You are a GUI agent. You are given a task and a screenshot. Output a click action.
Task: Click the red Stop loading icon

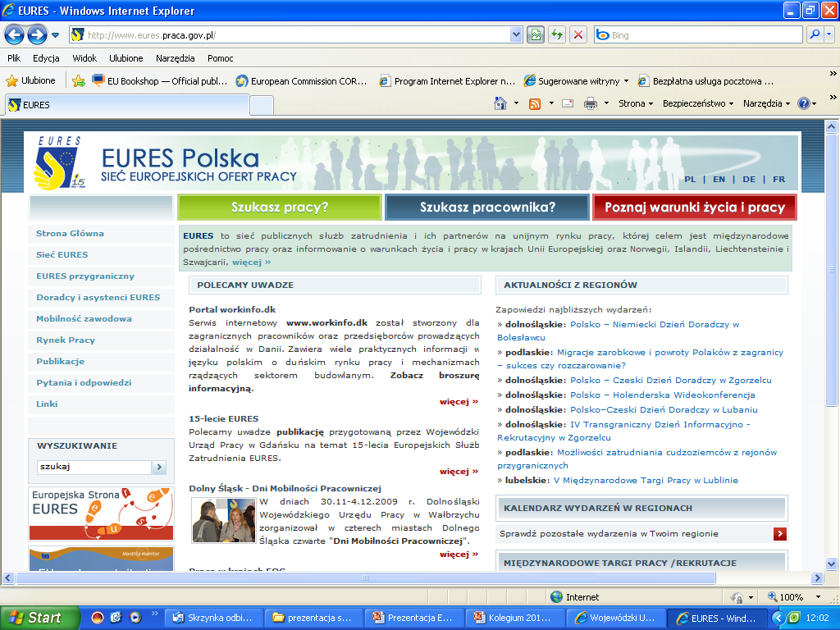point(578,35)
